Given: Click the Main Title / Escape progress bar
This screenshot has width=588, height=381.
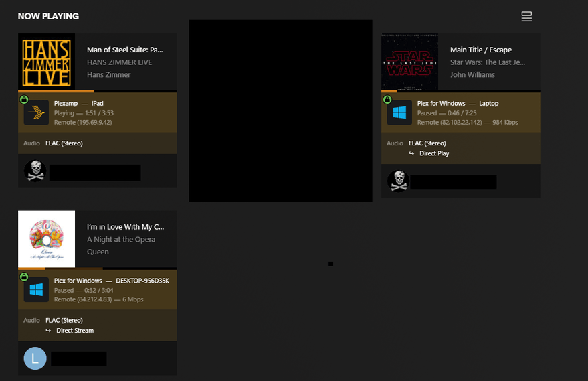Looking at the screenshot, I should pos(461,91).
